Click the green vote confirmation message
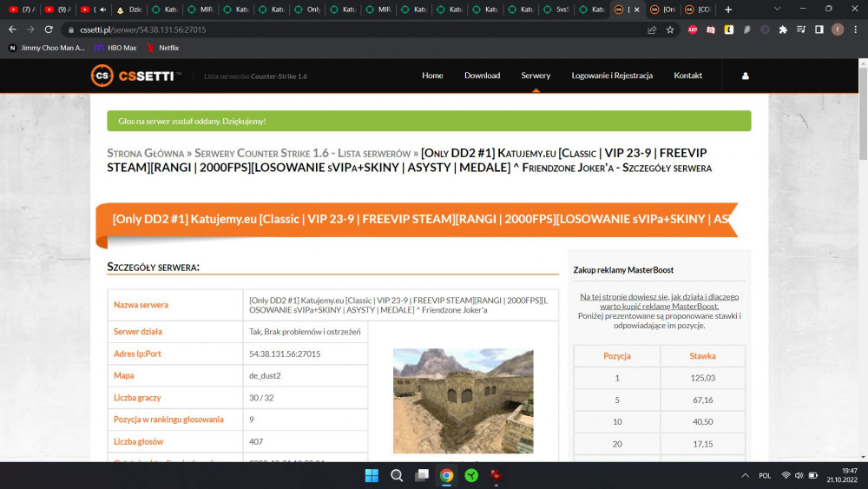The height and width of the screenshot is (489, 868). click(429, 121)
